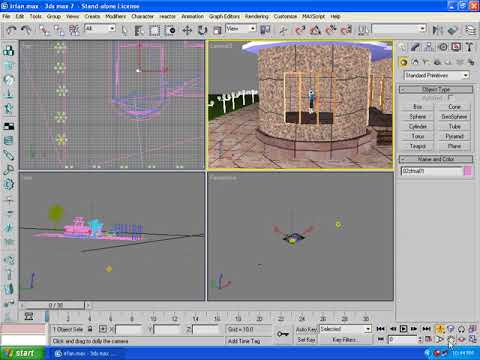Viewport: 480px width, 360px height.
Task: Click the Undo arrow in the main toolbar
Action: click(x=11, y=30)
